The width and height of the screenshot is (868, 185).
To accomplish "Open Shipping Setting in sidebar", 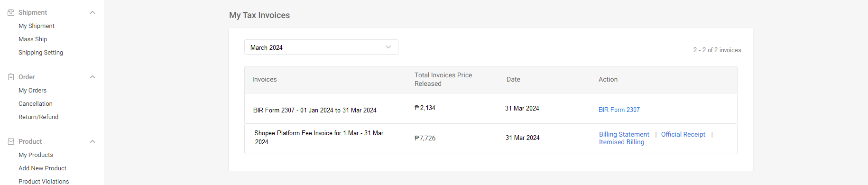I will tap(41, 53).
